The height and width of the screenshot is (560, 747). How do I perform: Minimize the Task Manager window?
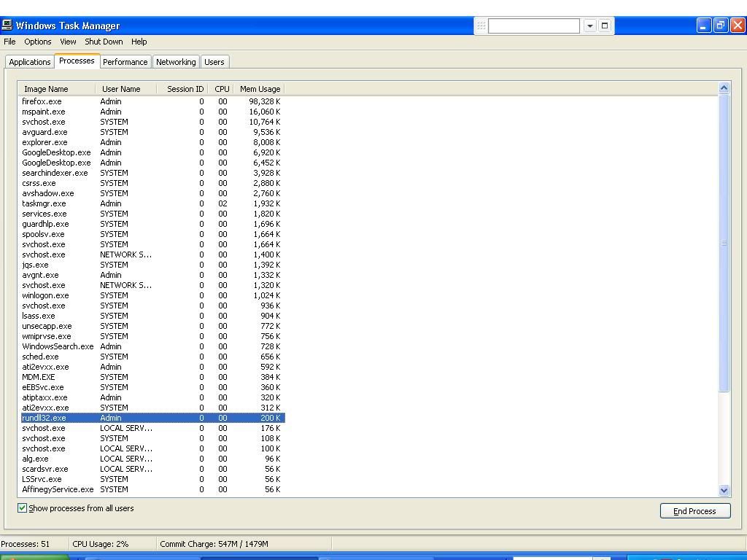703,26
